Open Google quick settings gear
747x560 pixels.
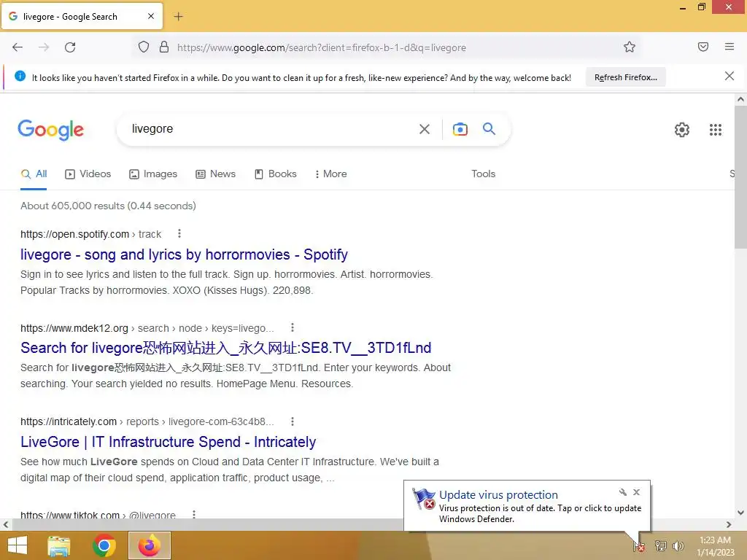682,130
